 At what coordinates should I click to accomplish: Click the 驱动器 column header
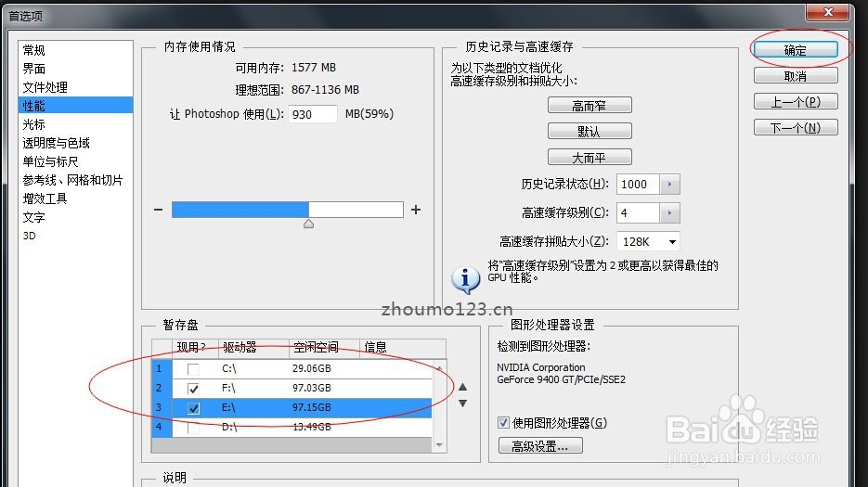click(x=253, y=348)
